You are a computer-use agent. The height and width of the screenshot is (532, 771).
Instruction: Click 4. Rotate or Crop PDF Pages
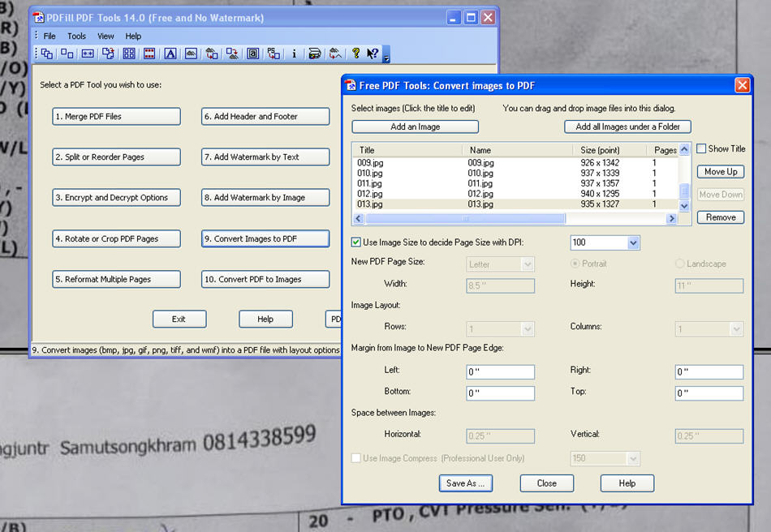coord(117,238)
